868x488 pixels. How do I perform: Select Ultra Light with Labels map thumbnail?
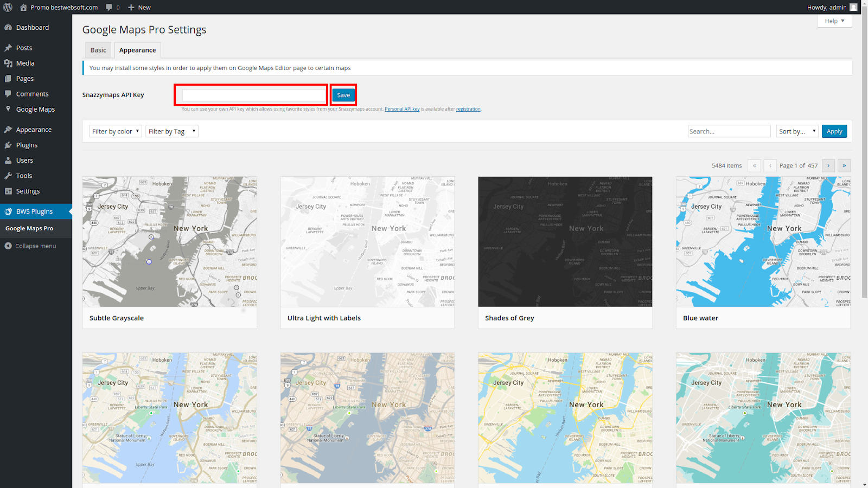pyautogui.click(x=367, y=242)
